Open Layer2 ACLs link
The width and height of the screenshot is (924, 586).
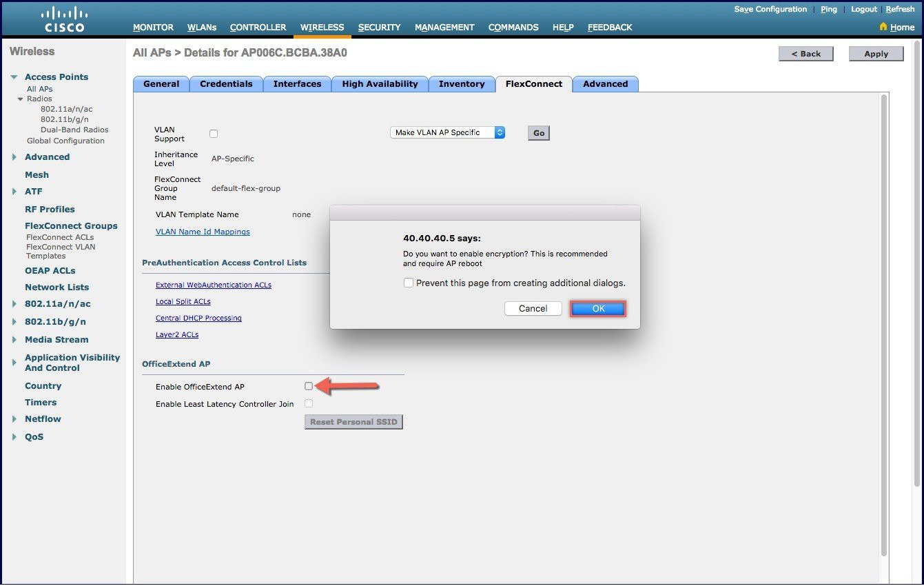(177, 334)
